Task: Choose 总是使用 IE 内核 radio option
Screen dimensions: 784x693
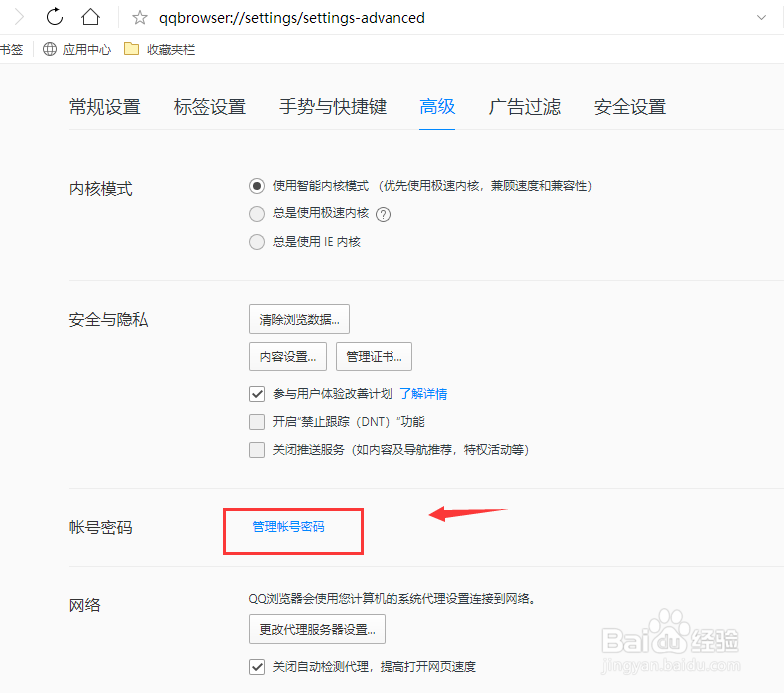Action: 257,242
